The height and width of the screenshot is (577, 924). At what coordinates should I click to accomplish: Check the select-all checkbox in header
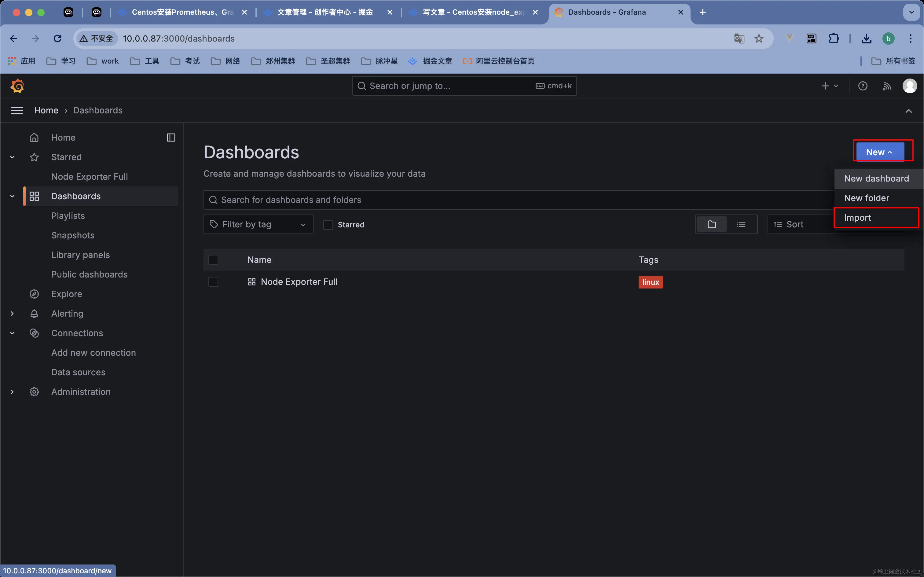coord(213,260)
